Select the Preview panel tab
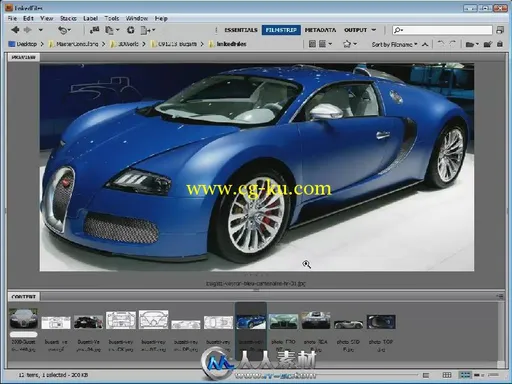This screenshot has width=512, height=384. pyautogui.click(x=23, y=57)
